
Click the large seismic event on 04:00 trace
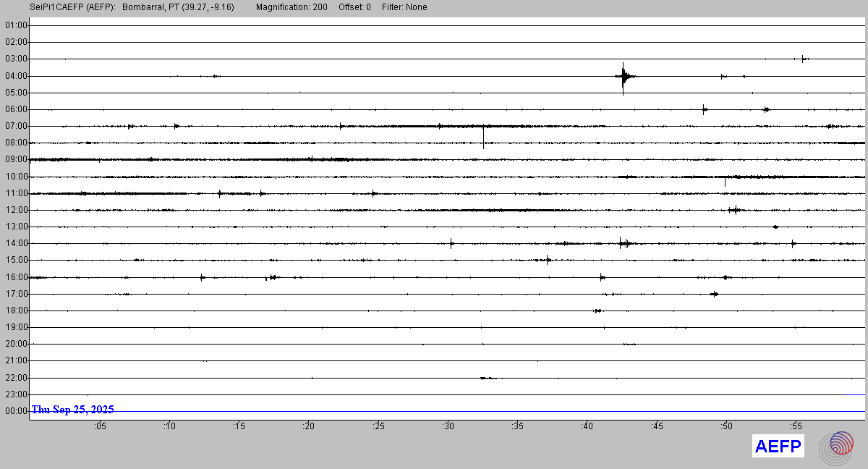coord(624,76)
